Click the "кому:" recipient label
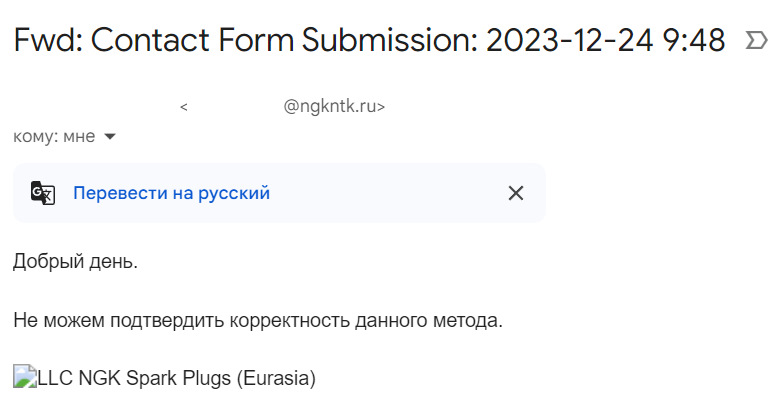 [x=36, y=136]
